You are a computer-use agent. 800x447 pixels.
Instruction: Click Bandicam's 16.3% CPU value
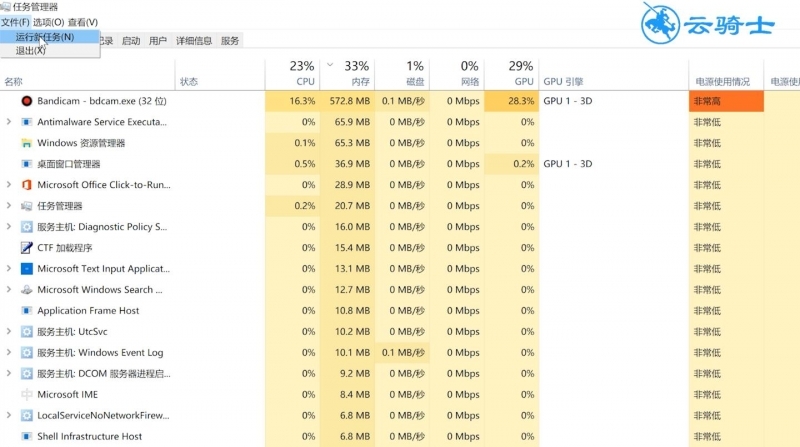293,101
